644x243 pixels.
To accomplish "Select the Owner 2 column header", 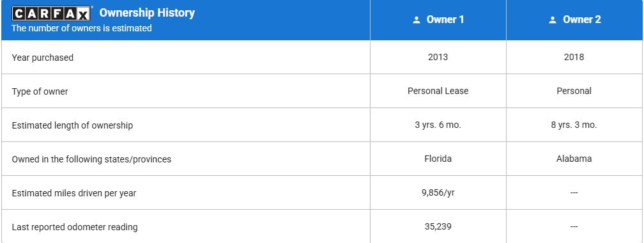I will coord(575,20).
